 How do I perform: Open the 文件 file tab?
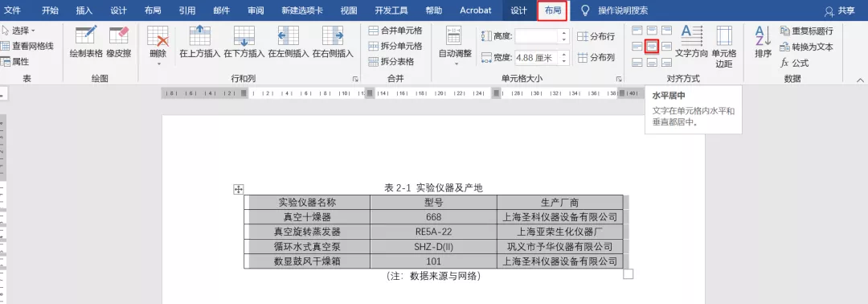tap(12, 10)
